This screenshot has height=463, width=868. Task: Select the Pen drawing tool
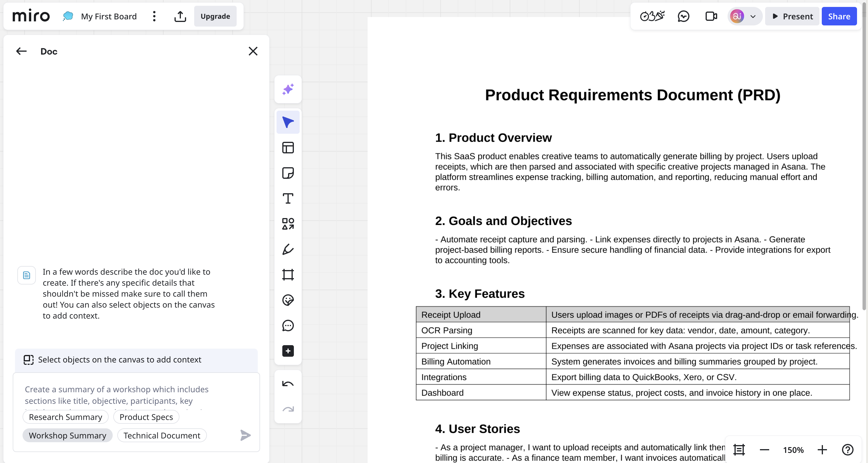(x=288, y=250)
